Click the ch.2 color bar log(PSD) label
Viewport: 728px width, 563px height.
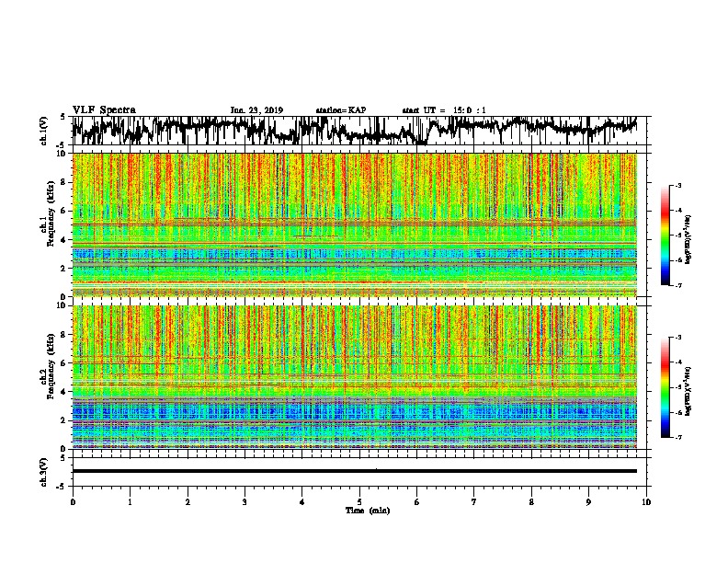688,391
